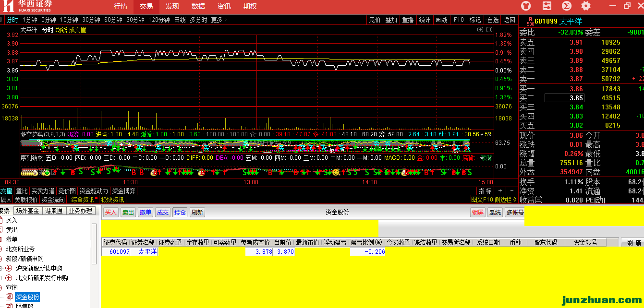
Task: Open the 期权 menu
Action: (250, 6)
